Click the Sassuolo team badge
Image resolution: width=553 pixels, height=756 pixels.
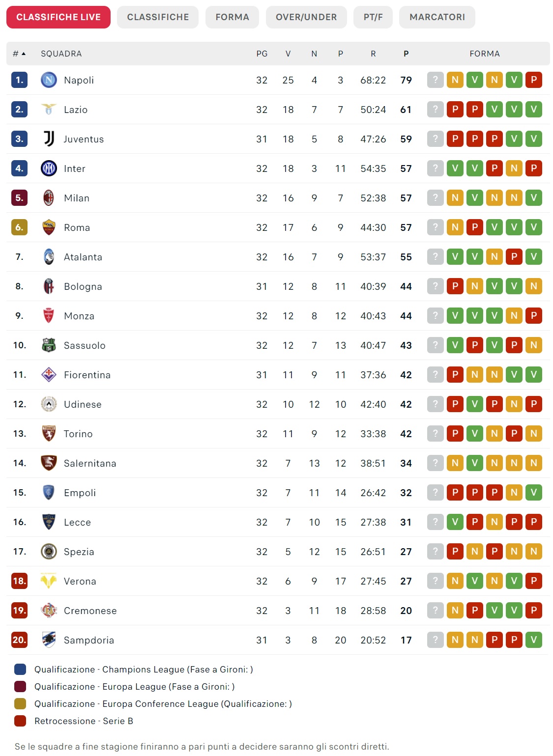point(49,345)
